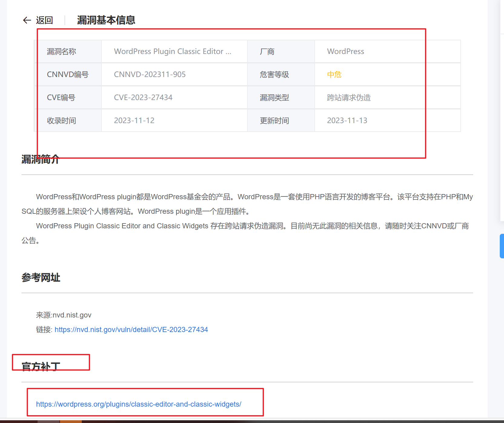Click the collected date 2023-11-12
504x423 pixels.
[134, 121]
